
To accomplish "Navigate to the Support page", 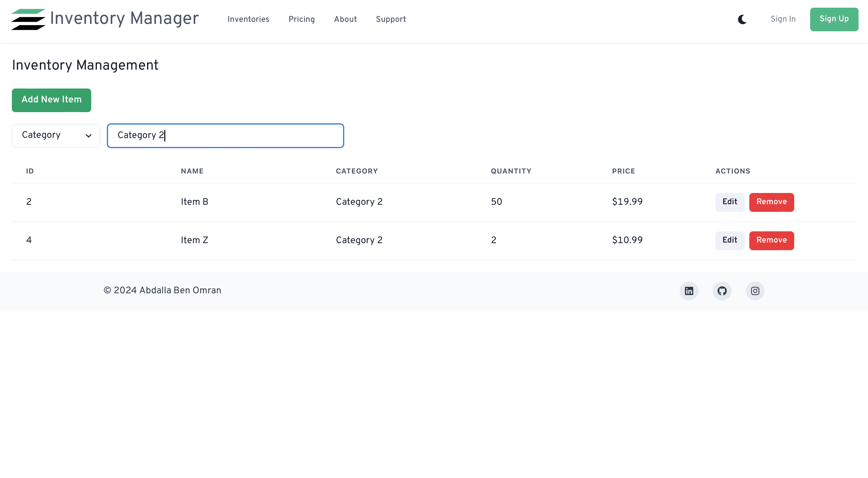I will pyautogui.click(x=391, y=19).
